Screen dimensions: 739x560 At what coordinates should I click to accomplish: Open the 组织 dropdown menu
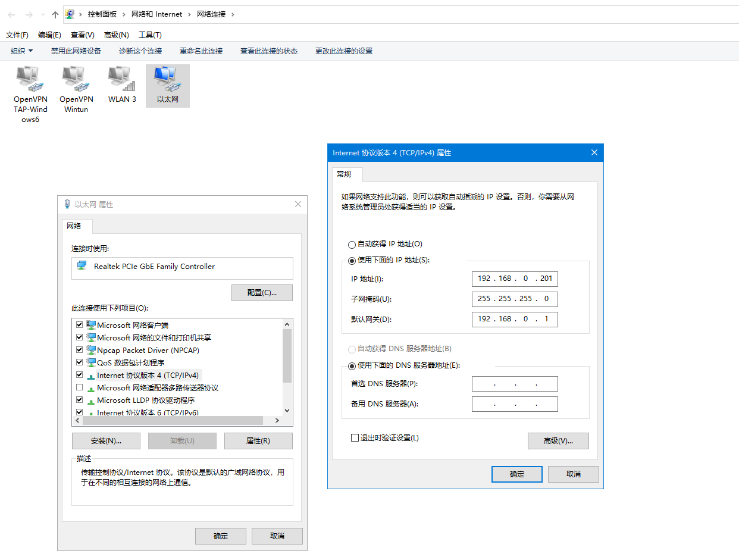tap(22, 51)
